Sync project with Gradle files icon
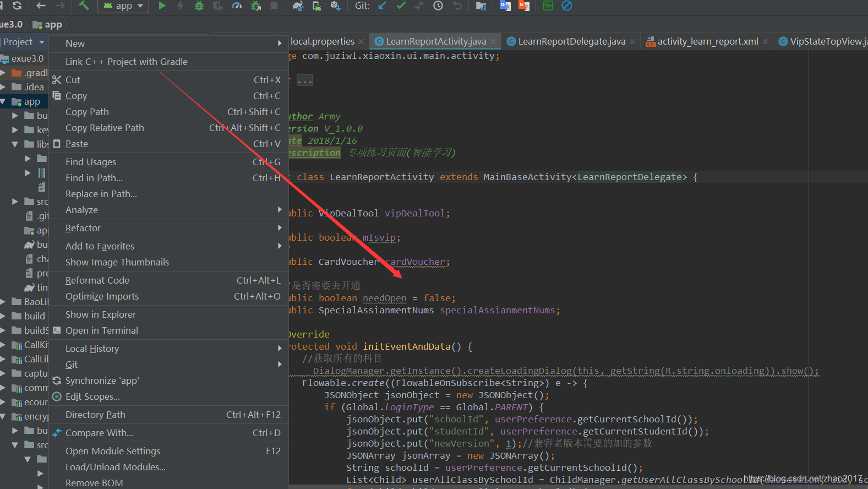The image size is (868, 489). (298, 6)
